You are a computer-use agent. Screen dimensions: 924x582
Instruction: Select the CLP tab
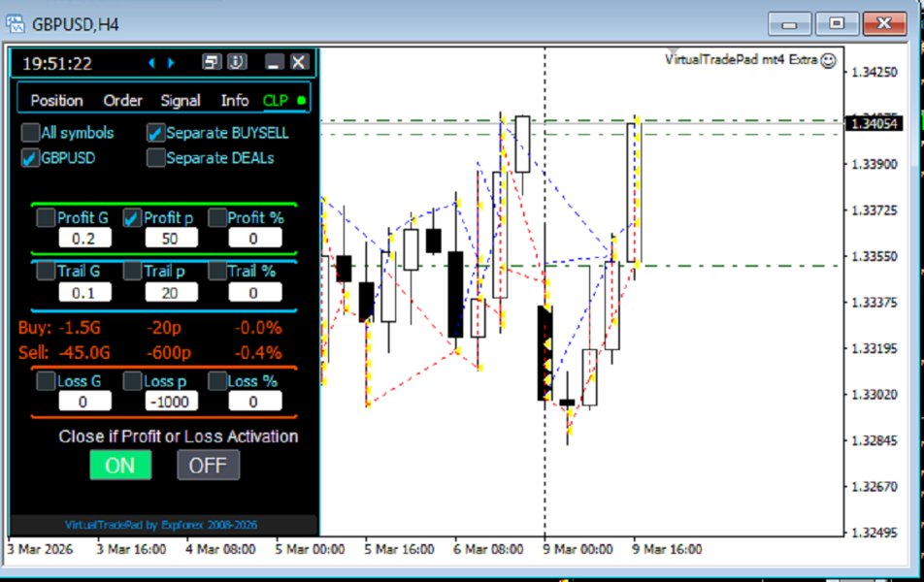[276, 100]
